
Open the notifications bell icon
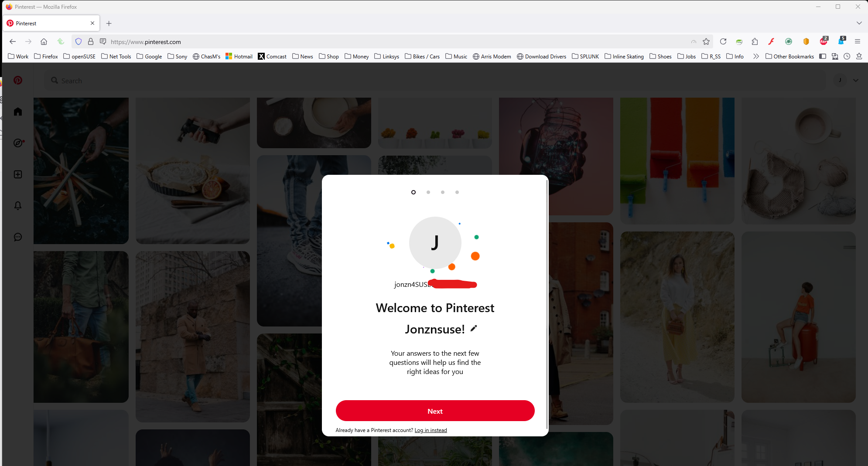[18, 206]
